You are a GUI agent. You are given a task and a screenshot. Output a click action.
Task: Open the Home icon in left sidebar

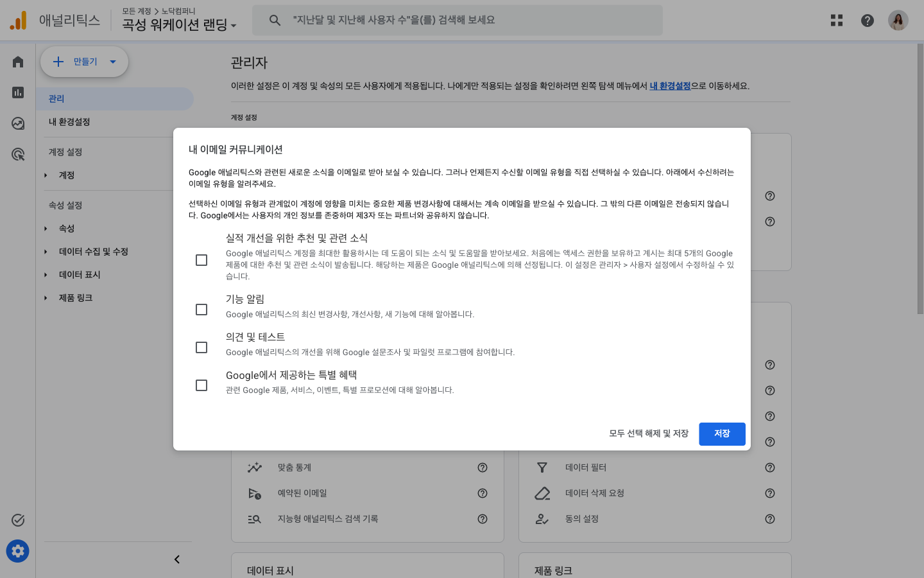(x=18, y=62)
